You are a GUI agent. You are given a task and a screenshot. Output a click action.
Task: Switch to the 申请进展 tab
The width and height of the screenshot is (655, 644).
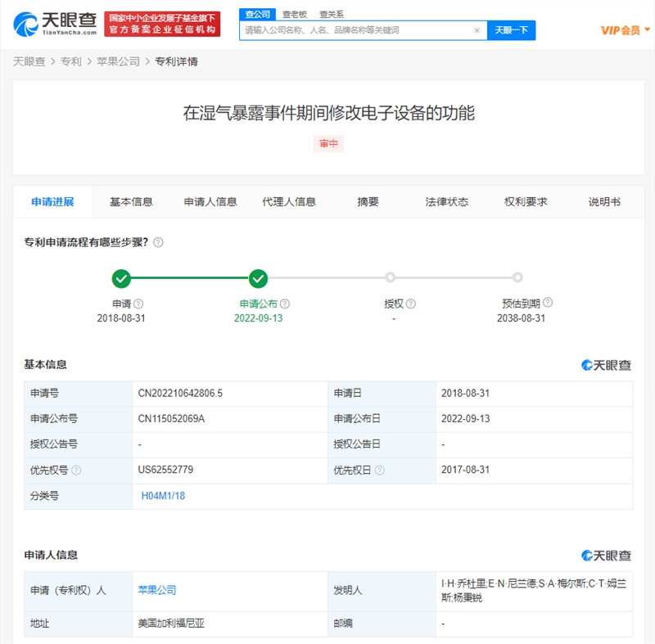(52, 202)
